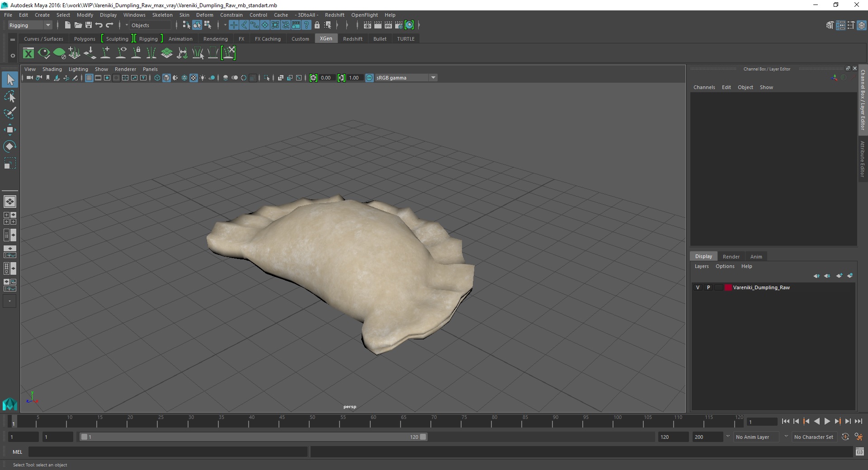
Task: Open Channels menu in Channel Box
Action: tap(704, 87)
